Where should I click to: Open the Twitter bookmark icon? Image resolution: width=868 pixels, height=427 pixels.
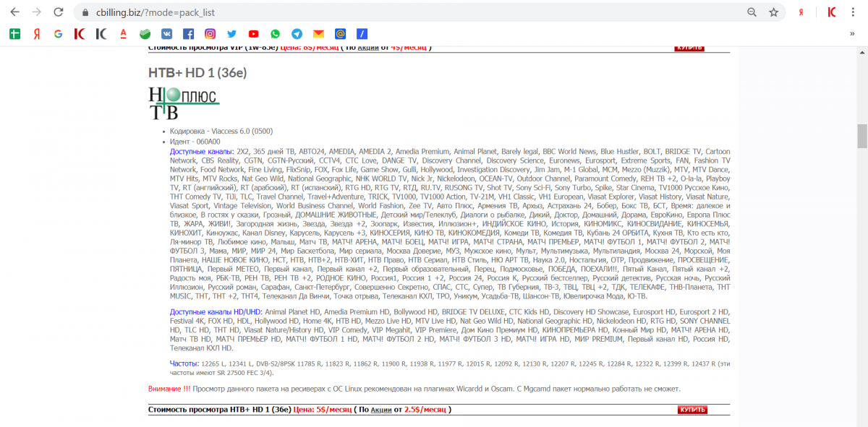click(x=231, y=33)
